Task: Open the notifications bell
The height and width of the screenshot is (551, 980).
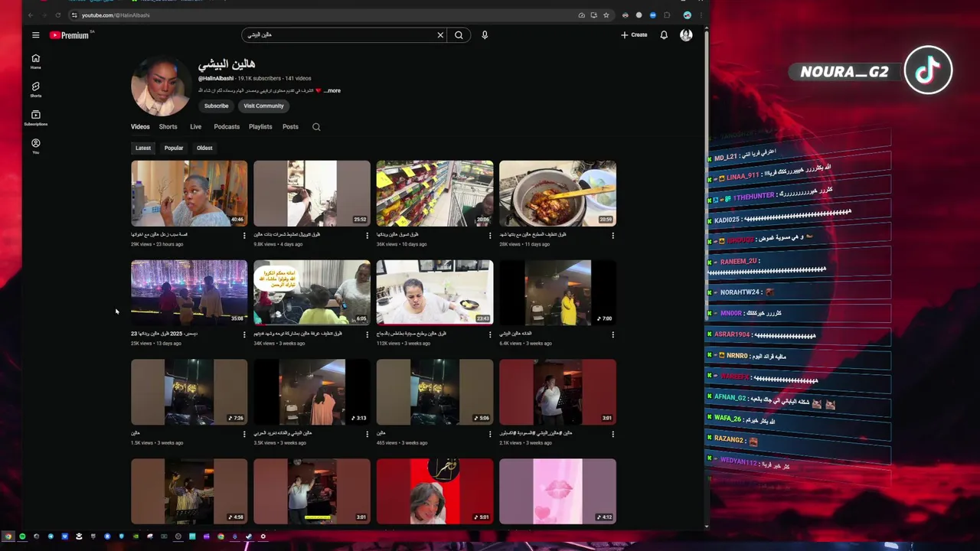Action: coord(664,35)
